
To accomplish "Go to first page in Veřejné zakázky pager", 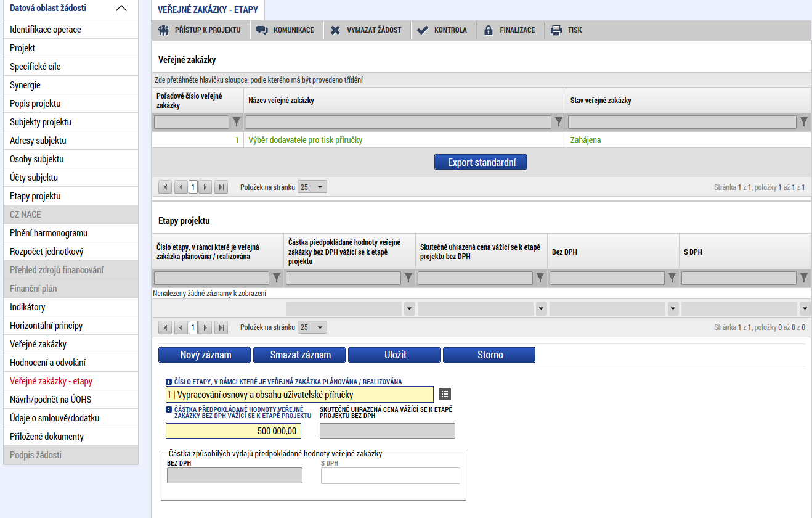I will [165, 187].
